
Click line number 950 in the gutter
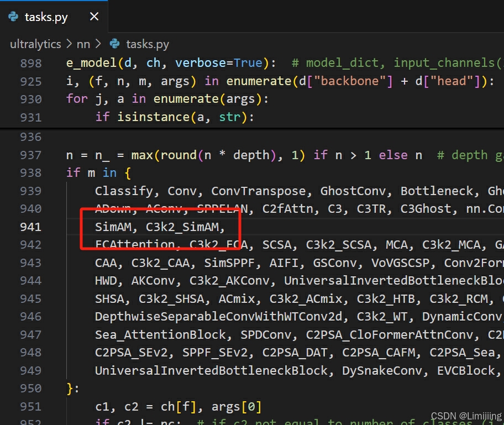(31, 389)
